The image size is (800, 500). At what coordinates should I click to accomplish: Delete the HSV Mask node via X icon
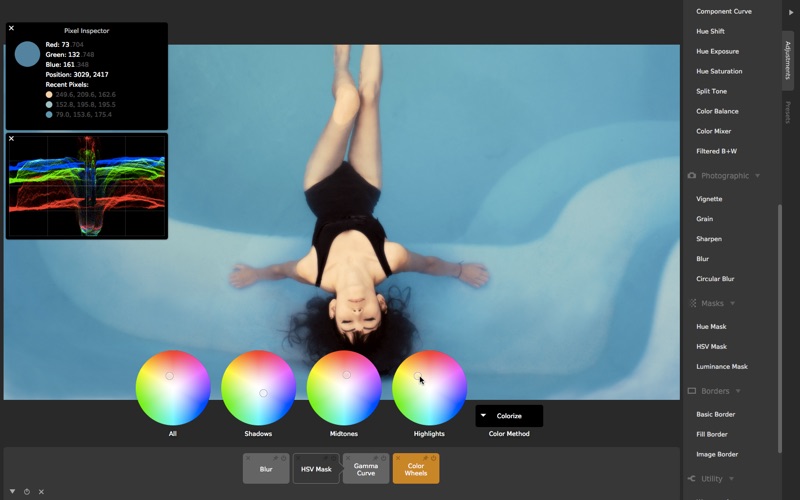tap(298, 458)
